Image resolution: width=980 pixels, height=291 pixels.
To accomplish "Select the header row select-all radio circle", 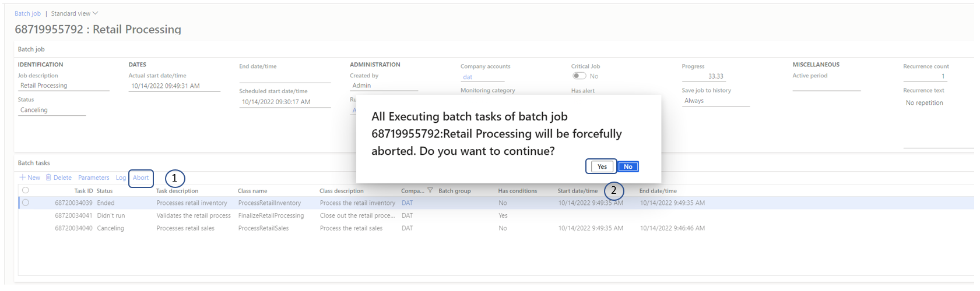I will pos(26,190).
